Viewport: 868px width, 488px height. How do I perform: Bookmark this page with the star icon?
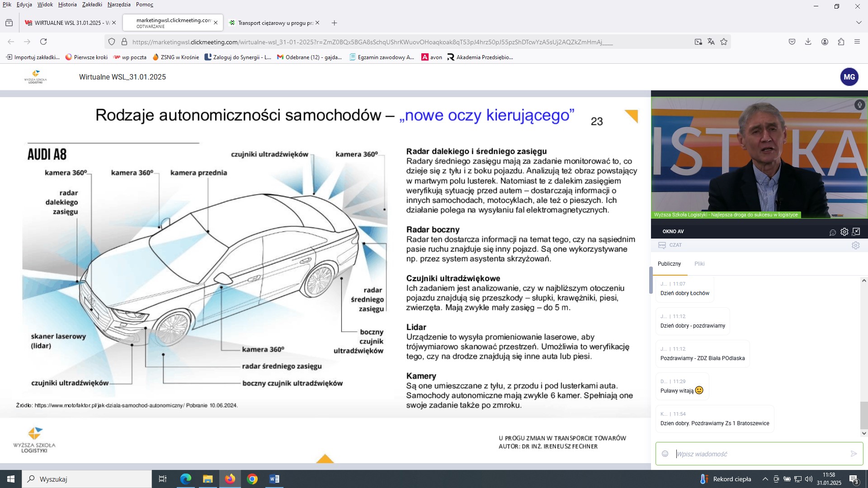coord(724,42)
